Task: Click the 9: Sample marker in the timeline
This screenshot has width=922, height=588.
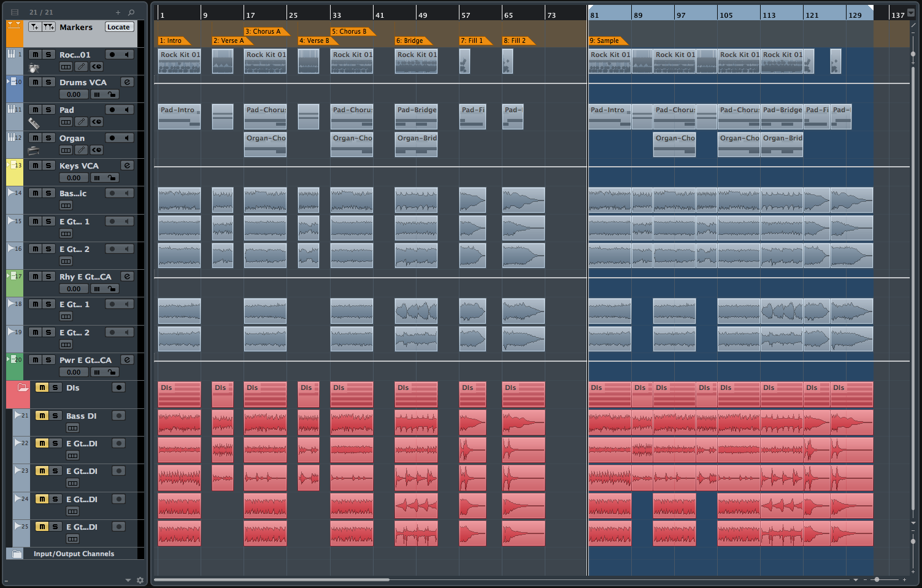Action: click(x=607, y=40)
